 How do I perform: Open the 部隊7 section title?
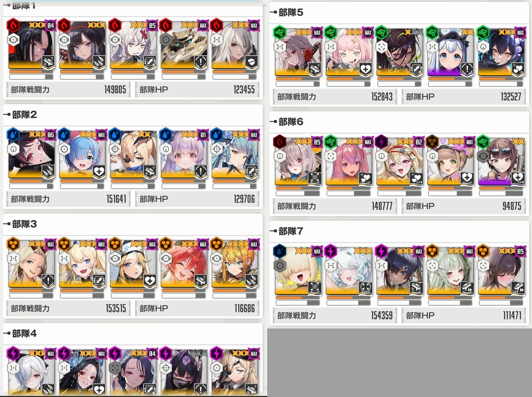291,231
